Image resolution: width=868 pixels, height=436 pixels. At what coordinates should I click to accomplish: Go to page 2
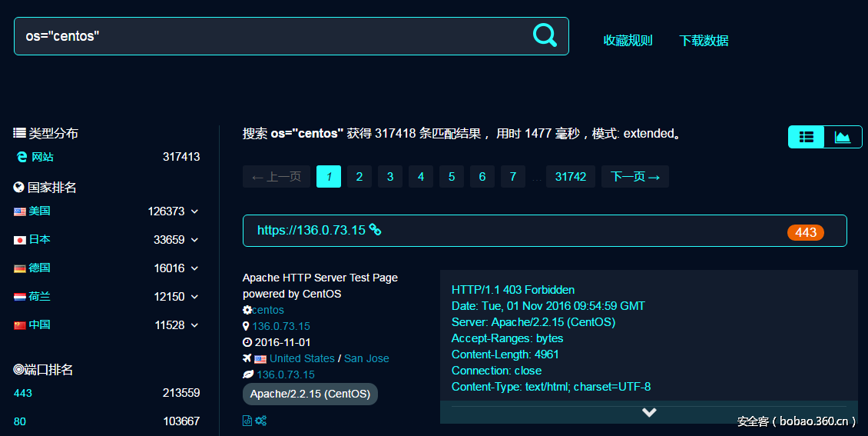click(359, 177)
